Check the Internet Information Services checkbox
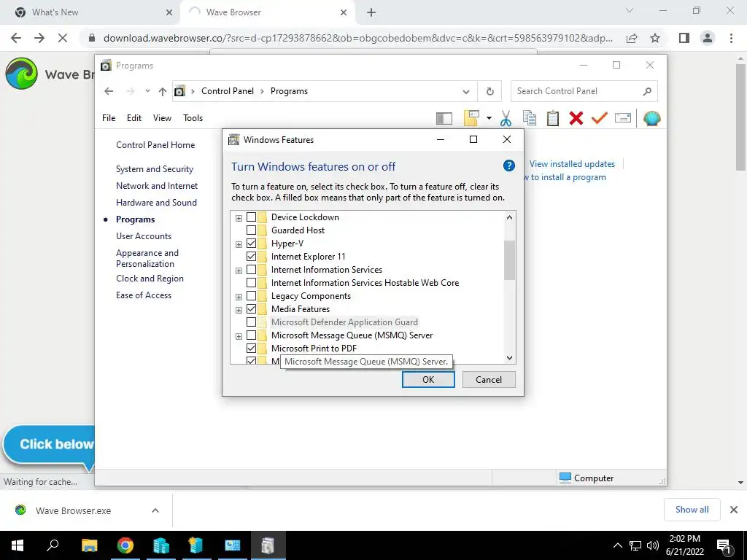Image resolution: width=747 pixels, height=560 pixels. (x=251, y=270)
